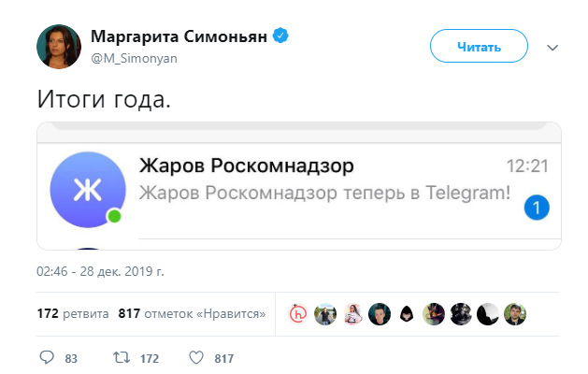Click the tweet text 'Итоги года.'
588x374 pixels.
104,98
